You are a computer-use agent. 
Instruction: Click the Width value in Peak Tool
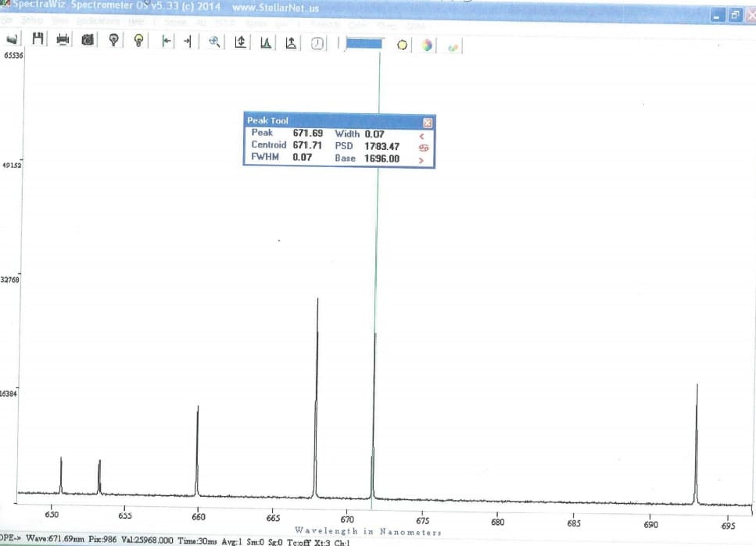[374, 134]
